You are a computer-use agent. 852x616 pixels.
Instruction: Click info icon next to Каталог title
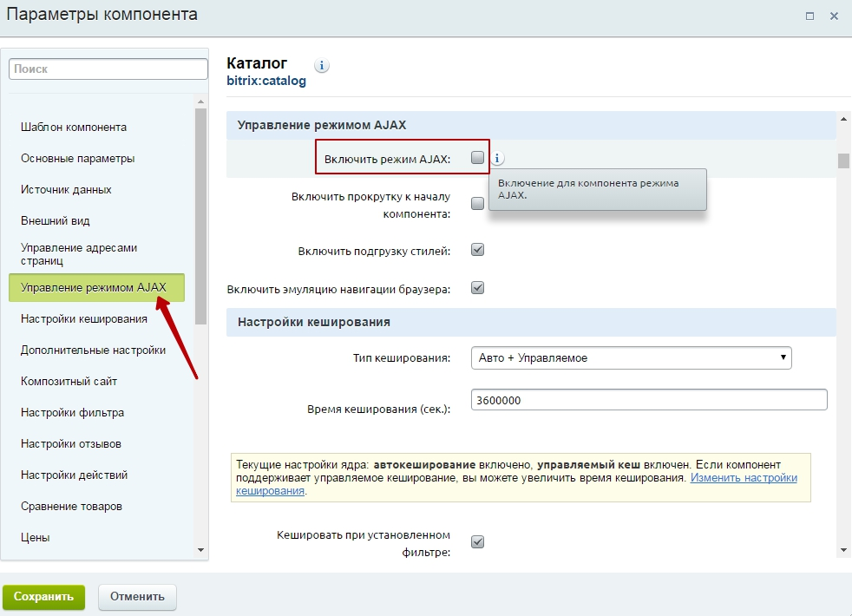tap(322, 66)
